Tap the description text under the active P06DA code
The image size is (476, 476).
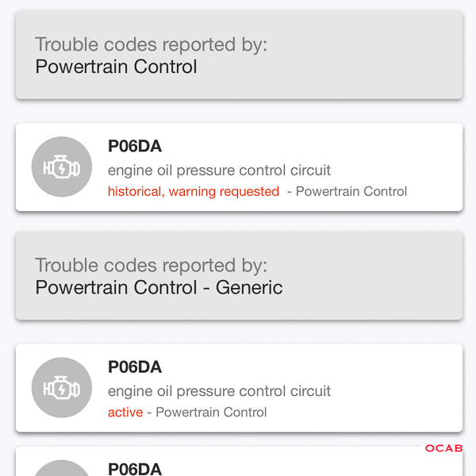pyautogui.click(x=219, y=391)
